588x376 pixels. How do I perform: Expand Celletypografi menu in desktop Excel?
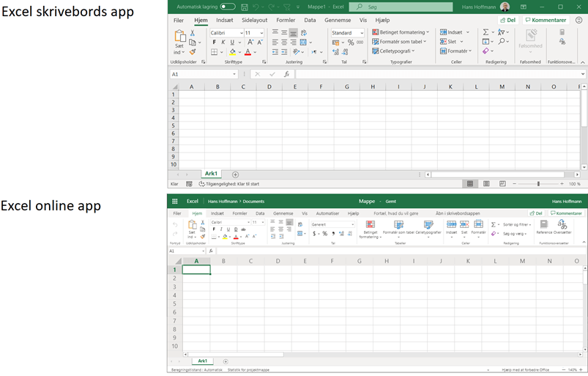point(393,51)
